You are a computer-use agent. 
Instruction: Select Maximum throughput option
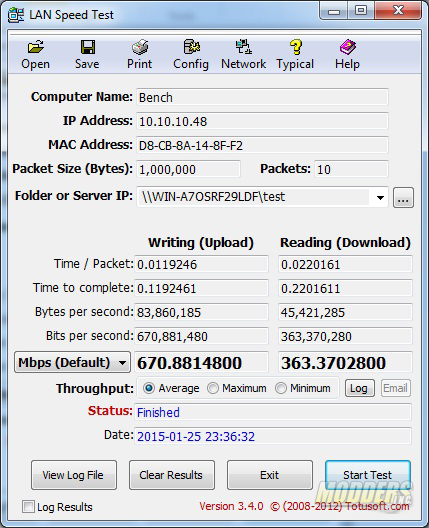point(213,388)
